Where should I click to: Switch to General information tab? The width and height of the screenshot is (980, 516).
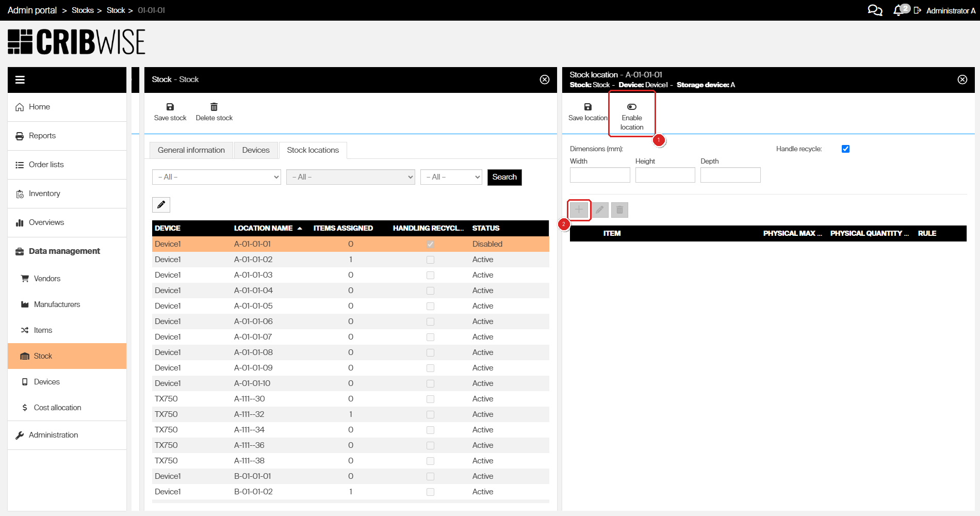(x=191, y=150)
